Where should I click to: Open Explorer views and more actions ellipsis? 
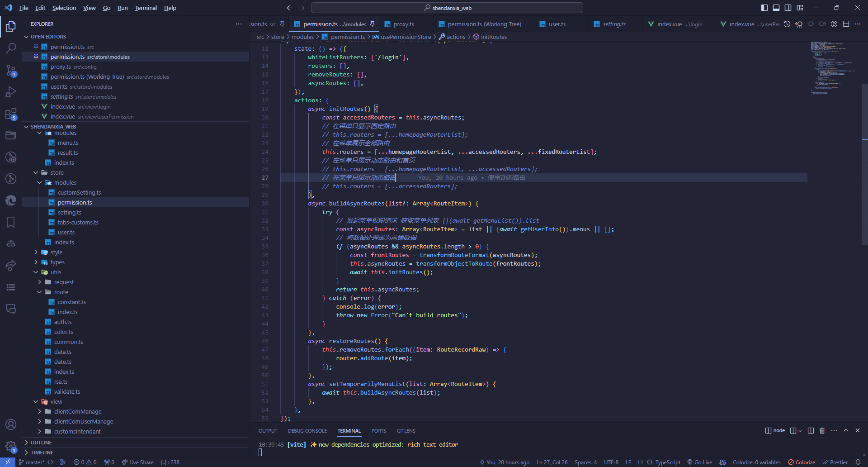coord(239,24)
